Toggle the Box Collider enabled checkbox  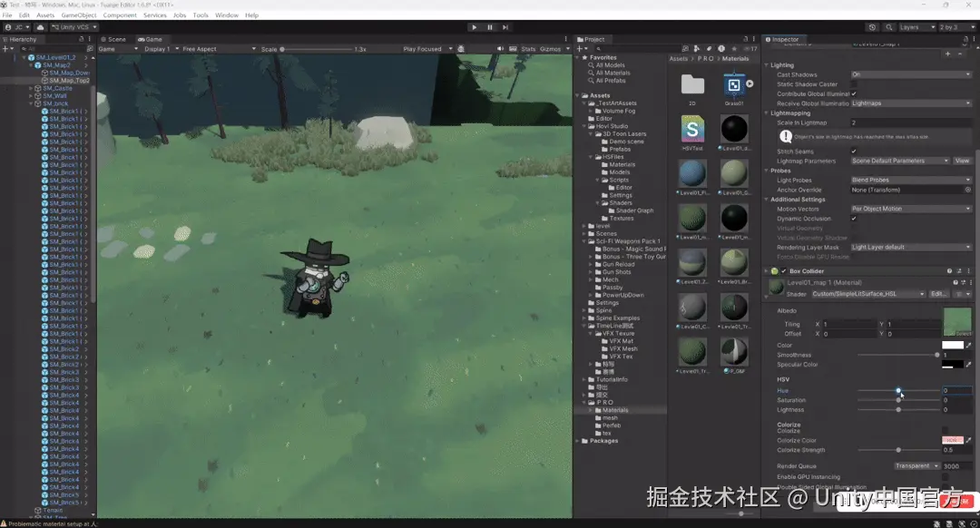coord(784,271)
